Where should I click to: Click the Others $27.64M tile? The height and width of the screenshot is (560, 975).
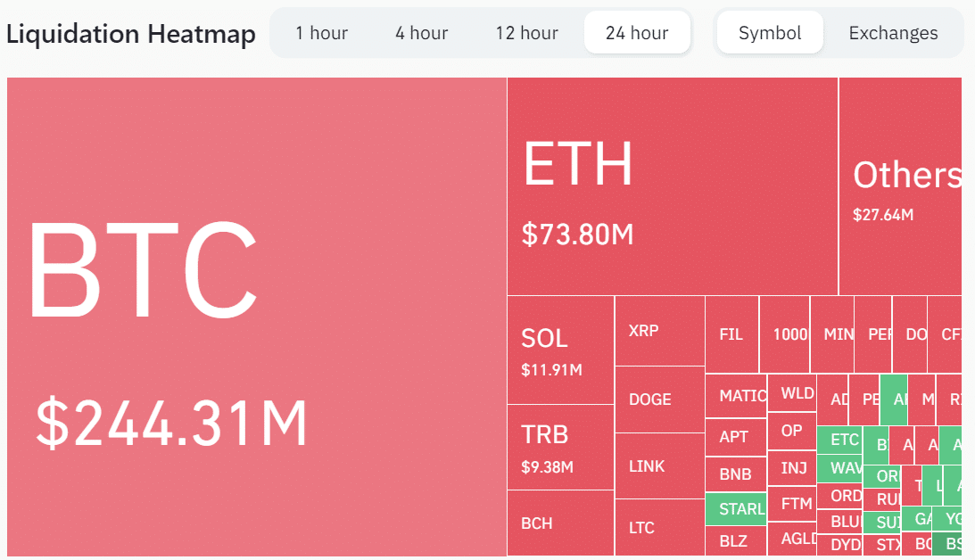coord(899,185)
